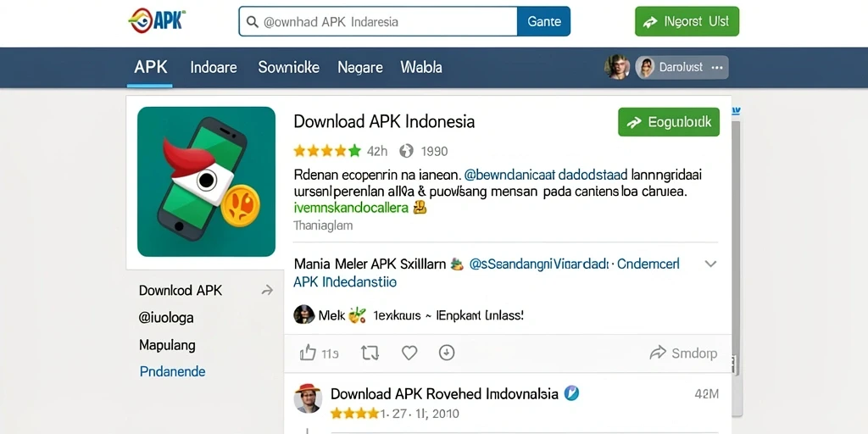This screenshot has width=868, height=434.
Task: Click the search magnifier icon
Action: pos(252,22)
